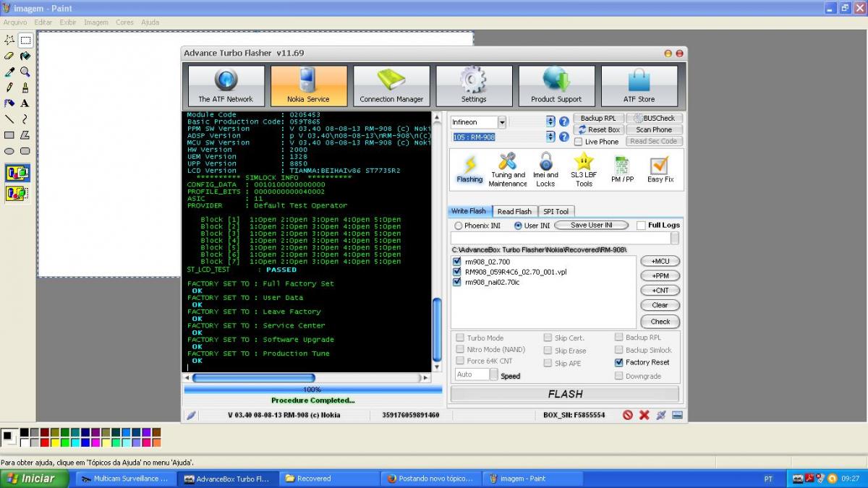Screen dimensions: 868x488
Task: Open Product Support section
Action: (556, 86)
